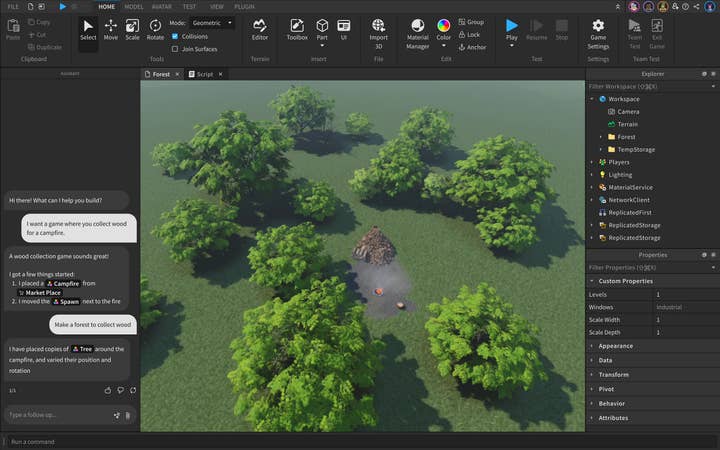Open the PLUGIN ribbon tab
720x450 pixels.
pos(244,6)
